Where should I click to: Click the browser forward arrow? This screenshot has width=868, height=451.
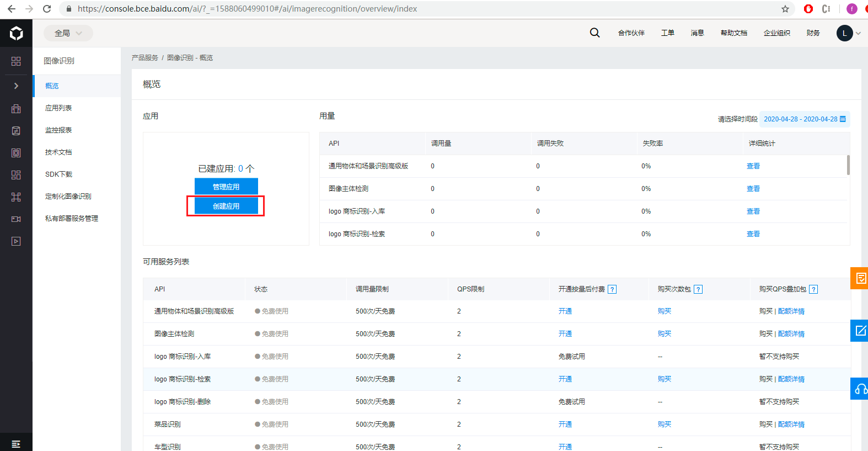click(x=29, y=9)
